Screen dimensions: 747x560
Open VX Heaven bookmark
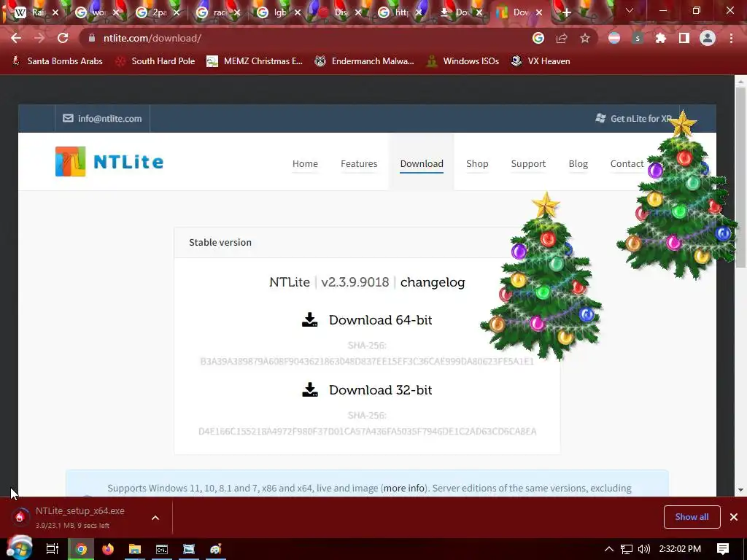[541, 61]
